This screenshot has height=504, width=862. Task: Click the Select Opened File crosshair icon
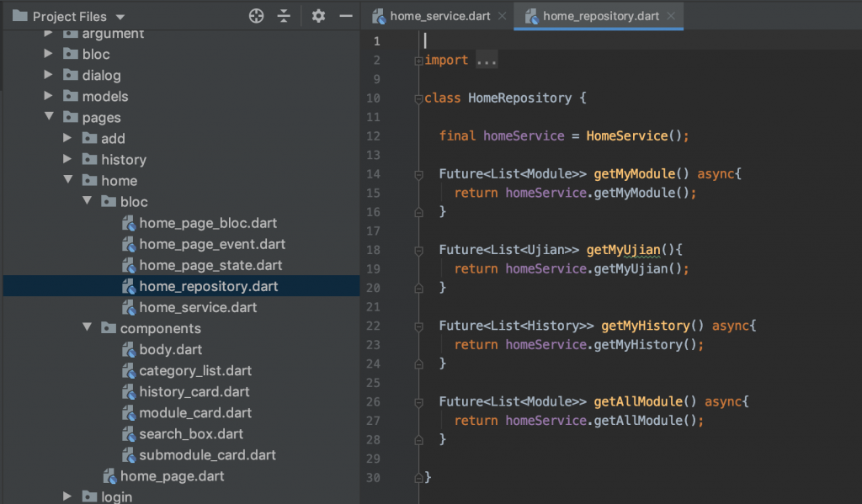(x=256, y=15)
